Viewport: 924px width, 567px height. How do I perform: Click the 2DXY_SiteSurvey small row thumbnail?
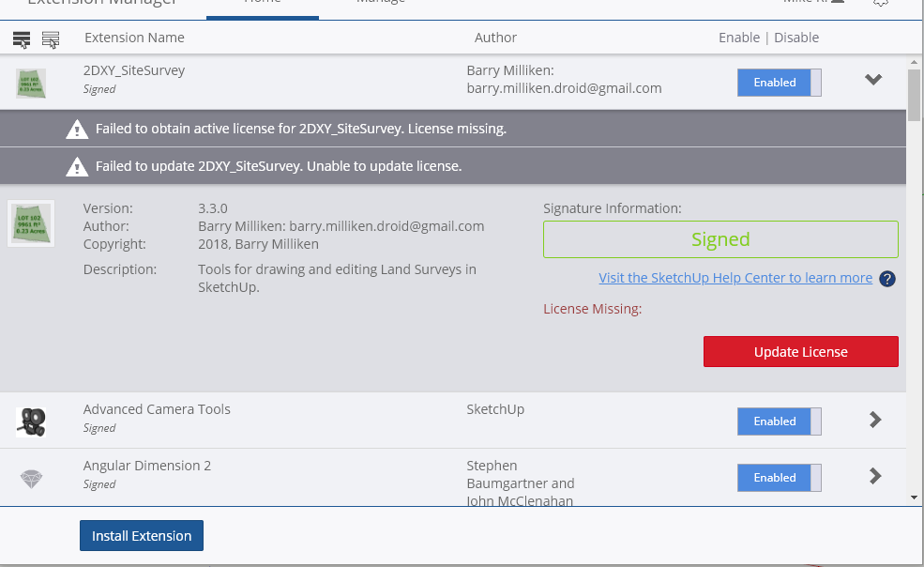[31, 84]
